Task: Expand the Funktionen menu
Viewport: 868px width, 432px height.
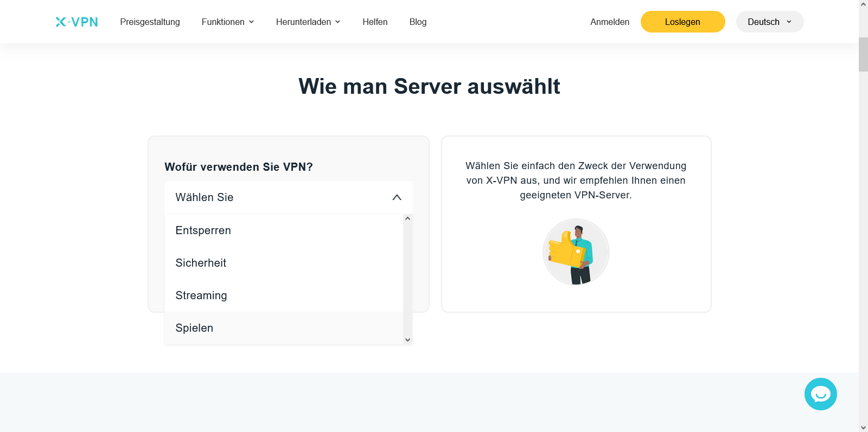Action: pyautogui.click(x=228, y=22)
